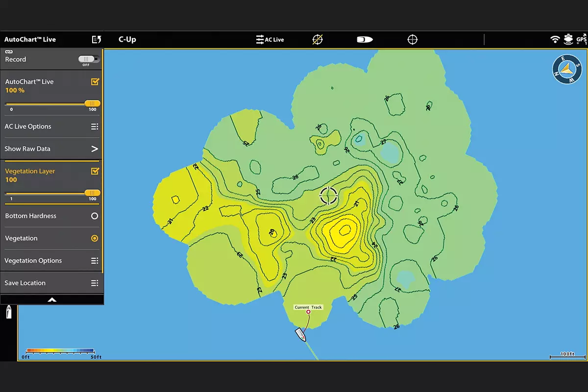This screenshot has height=392, width=588.
Task: Collapse the side menu with the up arrow
Action: [52, 299]
